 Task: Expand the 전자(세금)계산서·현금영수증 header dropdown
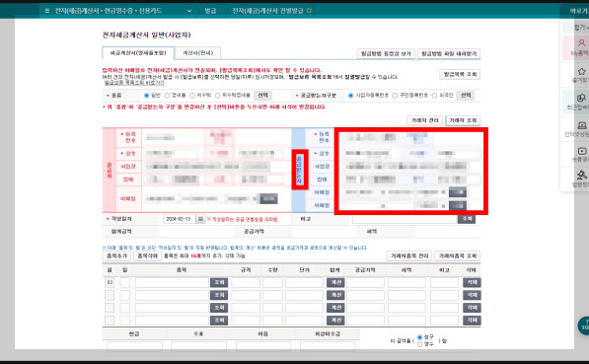189,11
